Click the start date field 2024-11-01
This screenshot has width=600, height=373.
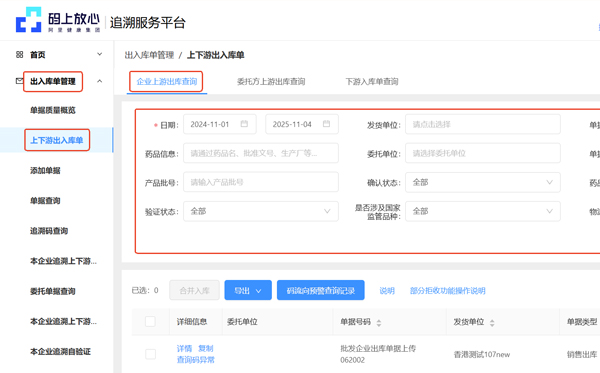(x=220, y=124)
